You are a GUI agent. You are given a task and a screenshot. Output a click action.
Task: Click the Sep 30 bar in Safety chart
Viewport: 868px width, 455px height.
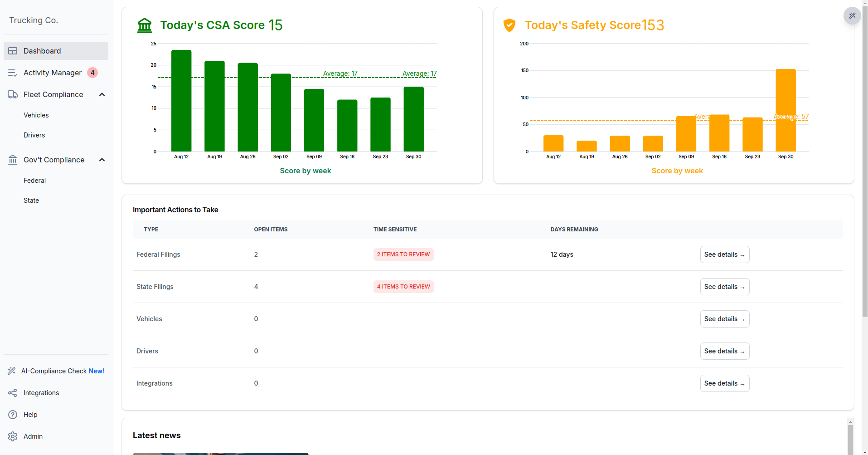pos(786,110)
